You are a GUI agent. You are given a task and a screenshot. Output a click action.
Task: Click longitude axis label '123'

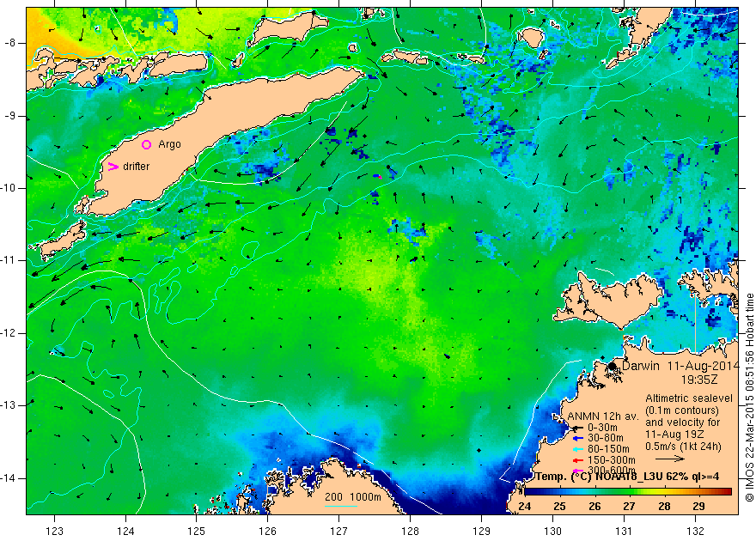click(x=54, y=531)
